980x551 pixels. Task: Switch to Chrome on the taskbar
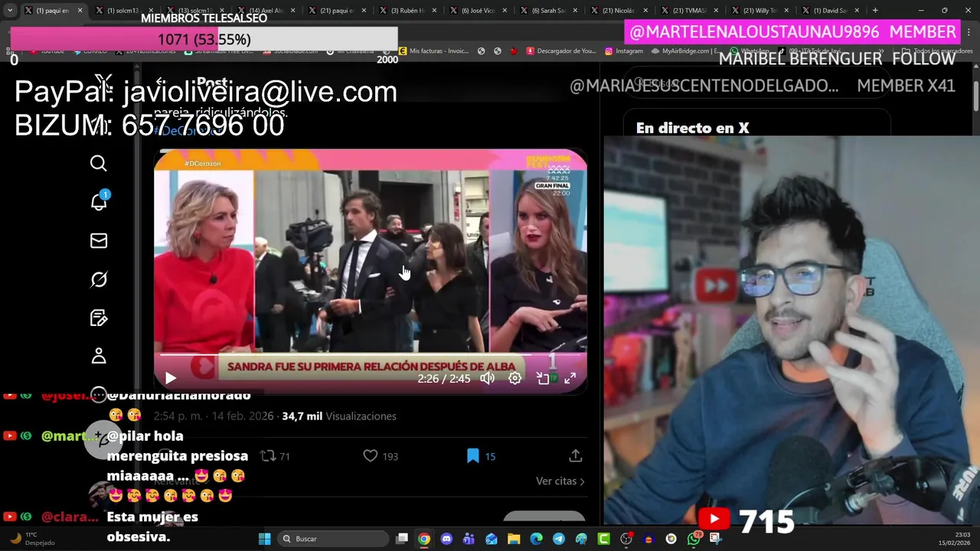(x=424, y=539)
